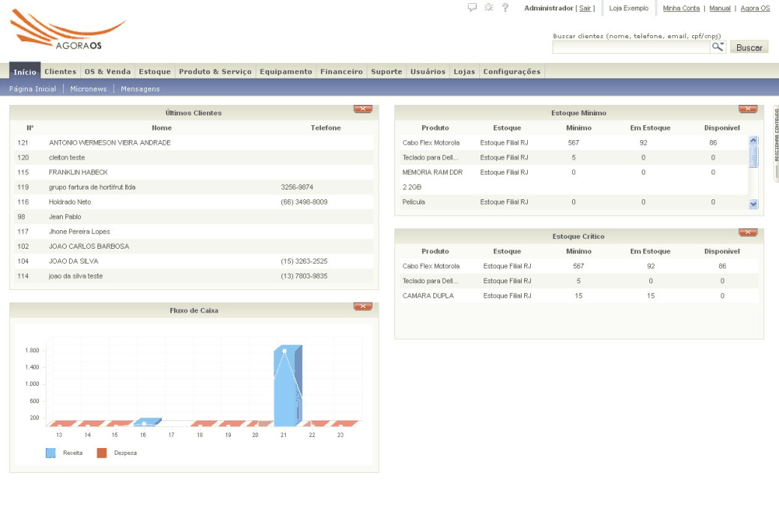Open the Lojas menu
The height and width of the screenshot is (532, 779).
click(464, 71)
